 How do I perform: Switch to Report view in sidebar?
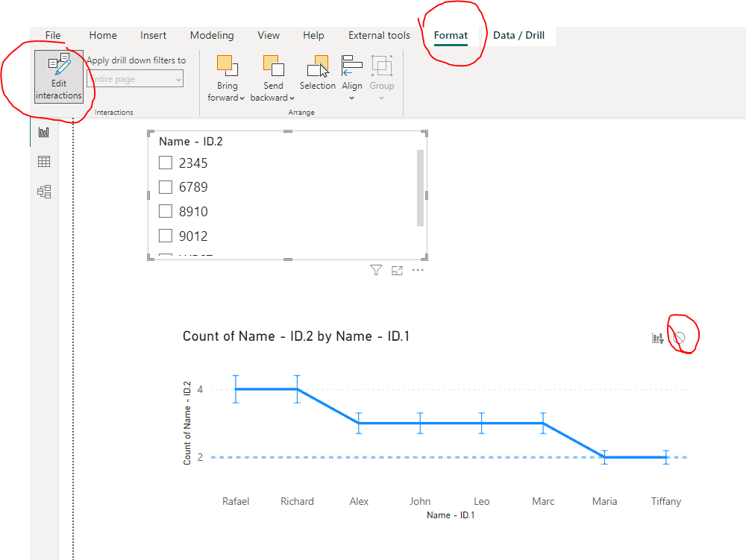click(44, 132)
